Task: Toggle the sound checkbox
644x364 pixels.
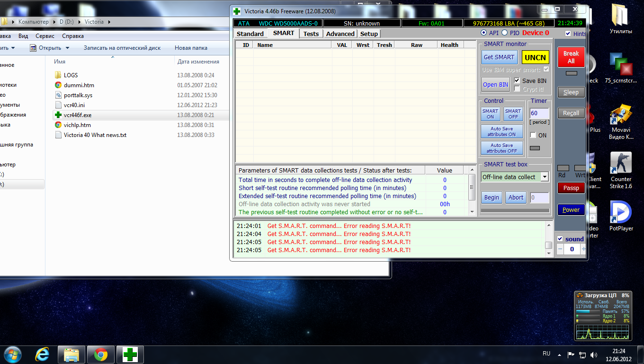Action: [560, 239]
